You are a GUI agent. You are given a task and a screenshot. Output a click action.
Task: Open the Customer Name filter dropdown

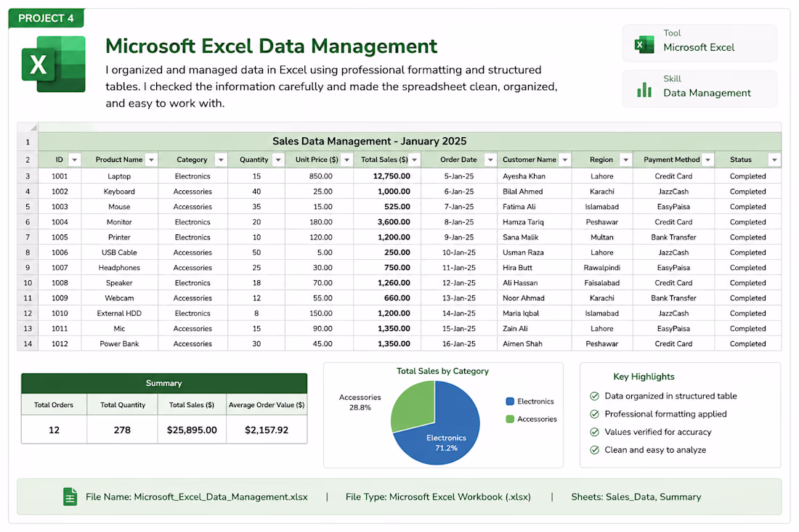(564, 160)
